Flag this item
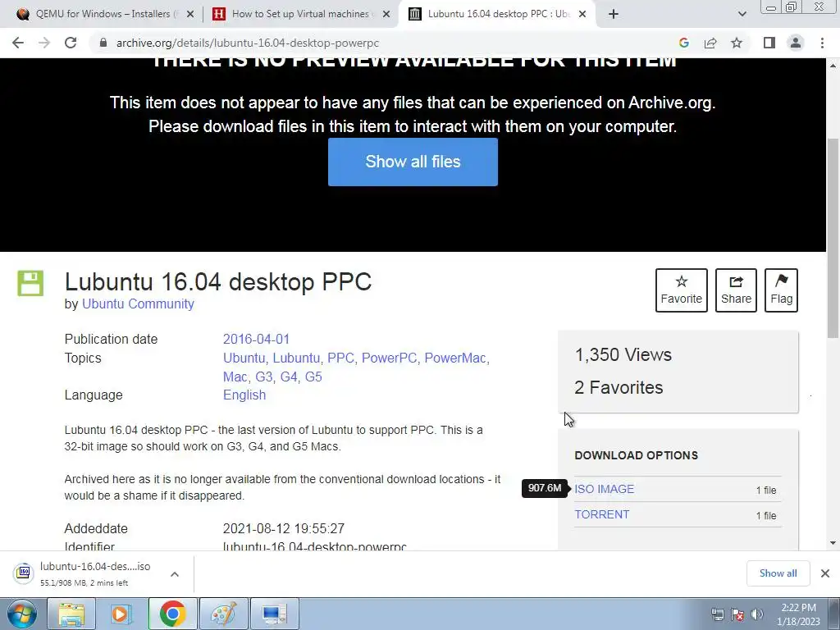The height and width of the screenshot is (630, 840). (781, 290)
